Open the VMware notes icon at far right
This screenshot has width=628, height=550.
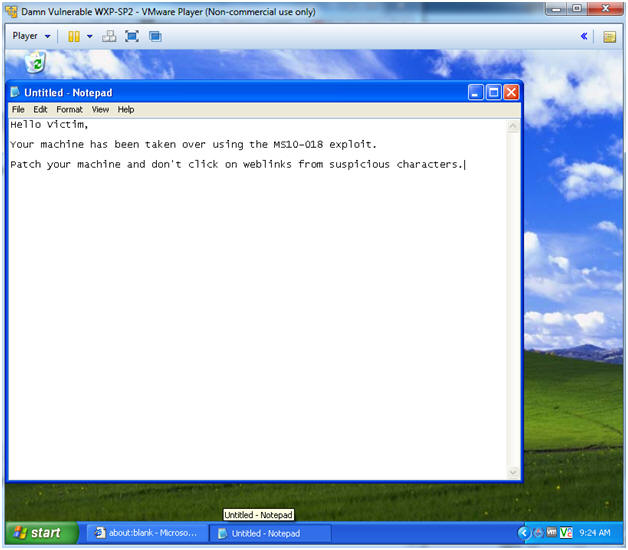609,37
